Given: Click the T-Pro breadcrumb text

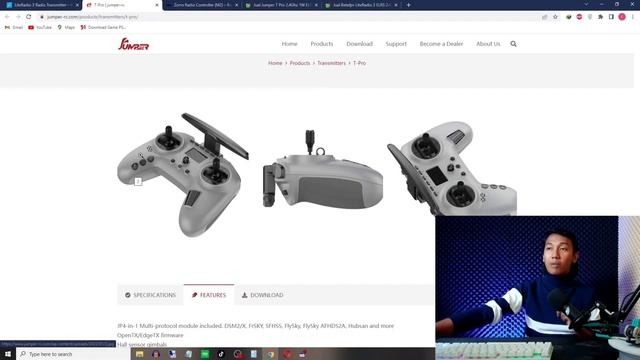Looking at the screenshot, I should (360, 63).
